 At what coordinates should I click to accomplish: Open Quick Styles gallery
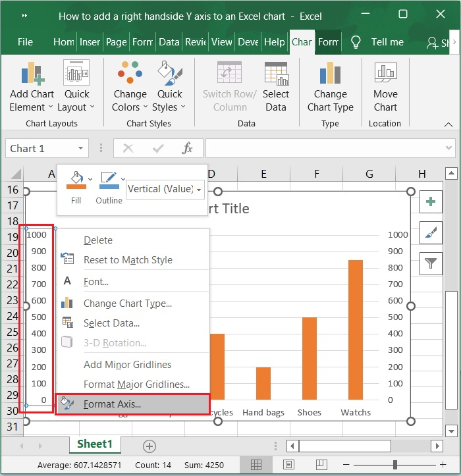tap(169, 86)
